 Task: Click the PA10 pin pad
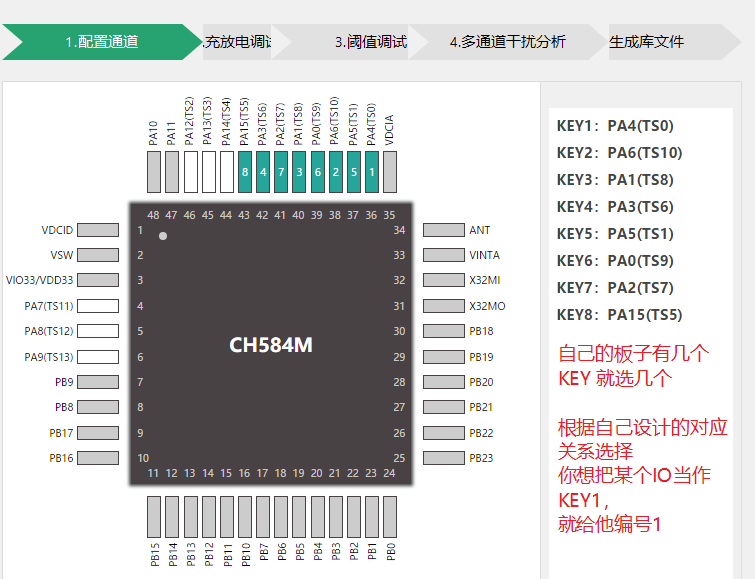pyautogui.click(x=154, y=172)
